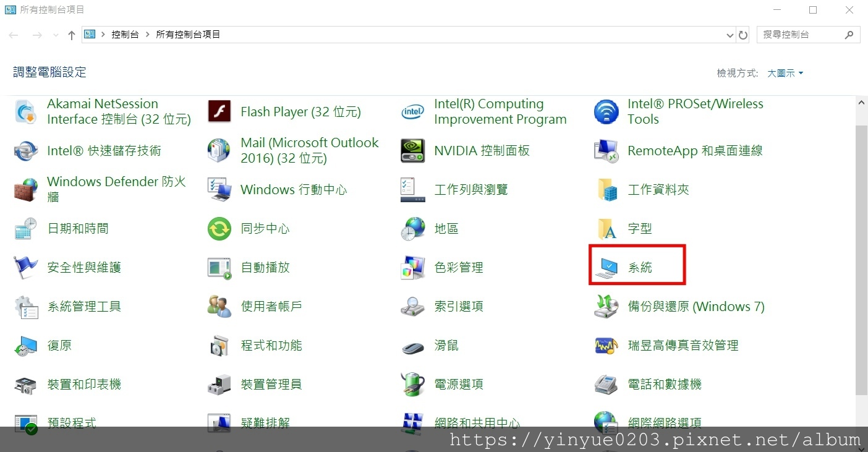Screen dimensions: 868x452
Task: Open the 工作資料夾 icon
Action: [606, 190]
